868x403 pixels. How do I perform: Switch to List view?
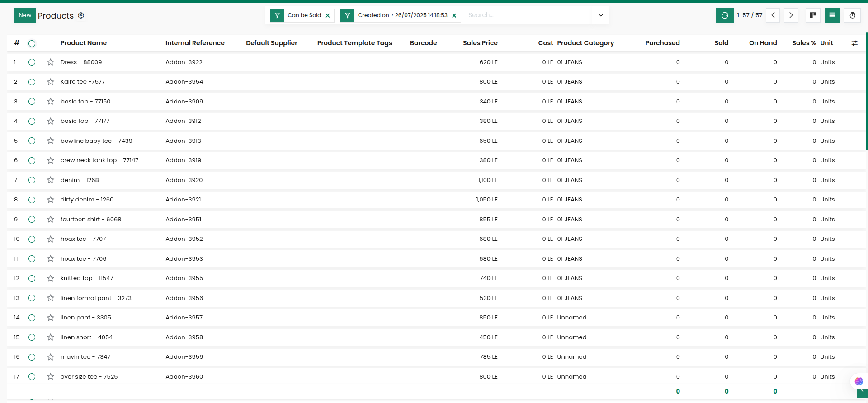[832, 15]
